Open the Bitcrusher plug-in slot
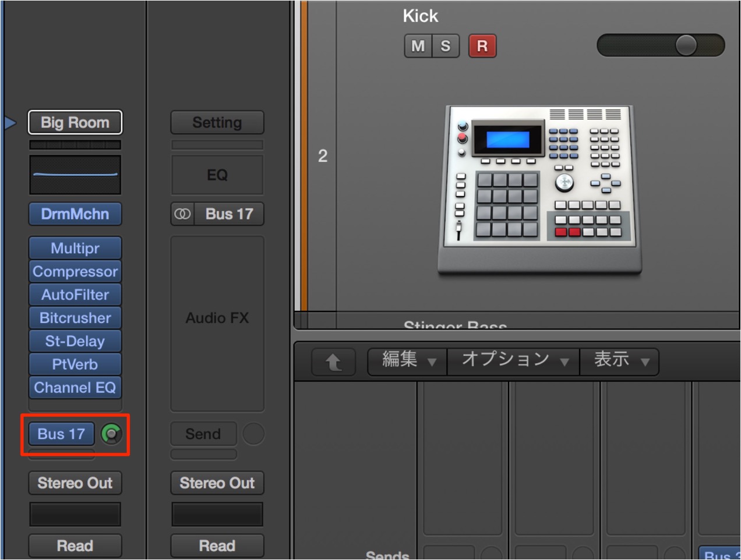741x560 pixels. 75,318
